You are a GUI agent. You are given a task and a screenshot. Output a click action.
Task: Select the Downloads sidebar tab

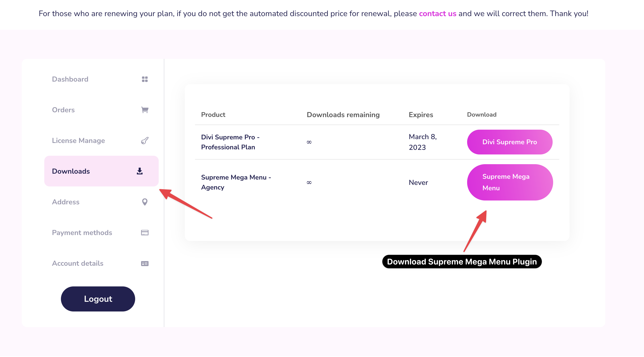pyautogui.click(x=71, y=171)
